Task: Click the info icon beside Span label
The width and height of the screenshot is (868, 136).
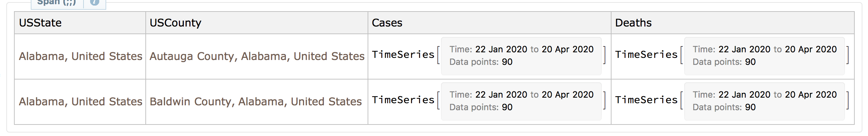Action: [x=94, y=2]
